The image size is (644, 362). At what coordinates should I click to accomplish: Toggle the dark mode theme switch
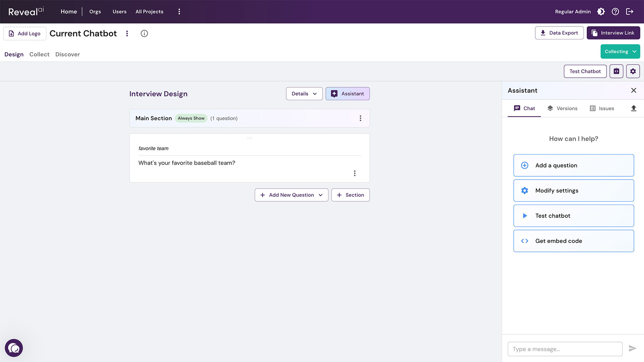pyautogui.click(x=601, y=11)
